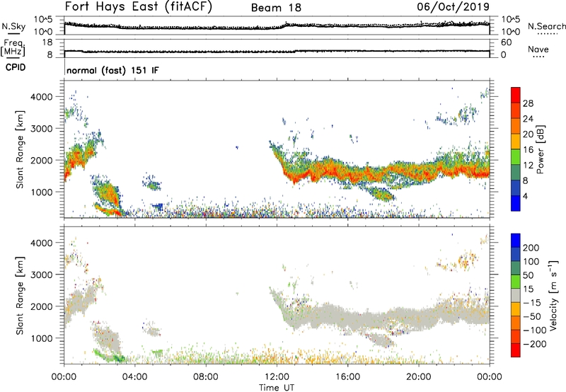Image resolution: width=566 pixels, height=392 pixels.
Task: Select the "04:00" time tick label
Action: [134, 377]
